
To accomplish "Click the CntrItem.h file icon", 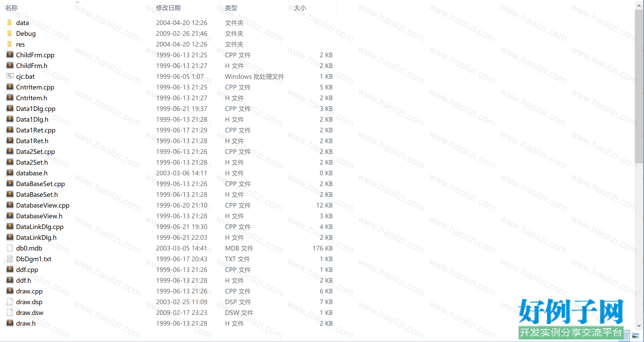I will coord(10,98).
